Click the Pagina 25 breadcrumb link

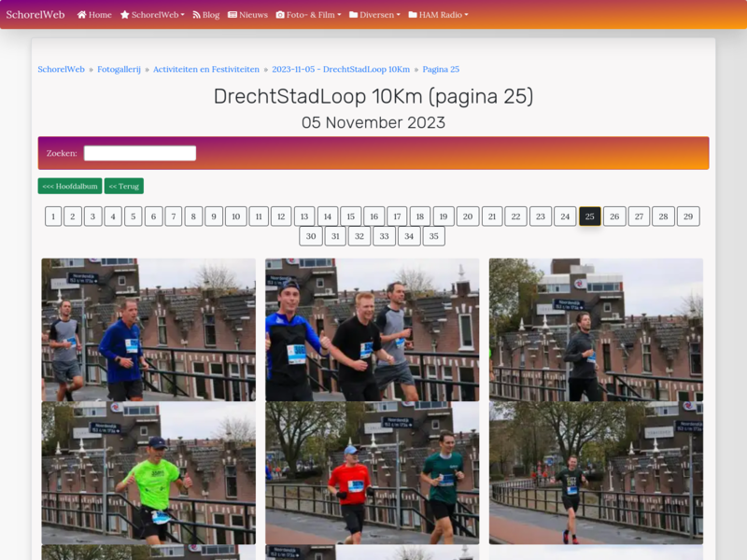tap(441, 69)
